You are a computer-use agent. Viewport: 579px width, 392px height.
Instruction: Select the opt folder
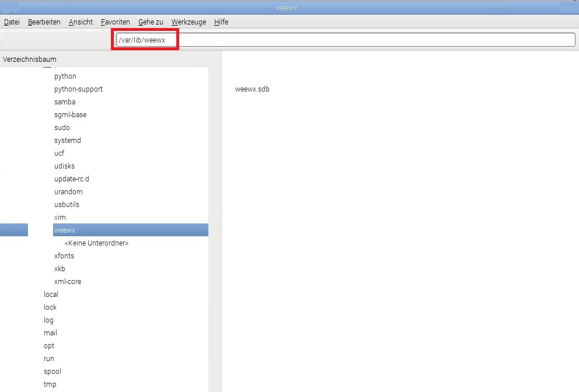point(49,346)
